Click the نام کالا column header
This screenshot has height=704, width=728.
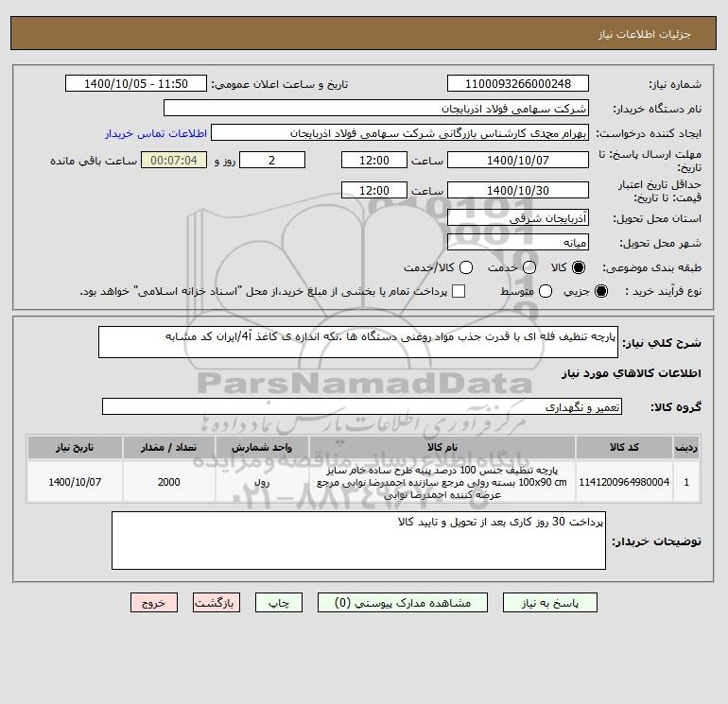pyautogui.click(x=442, y=447)
